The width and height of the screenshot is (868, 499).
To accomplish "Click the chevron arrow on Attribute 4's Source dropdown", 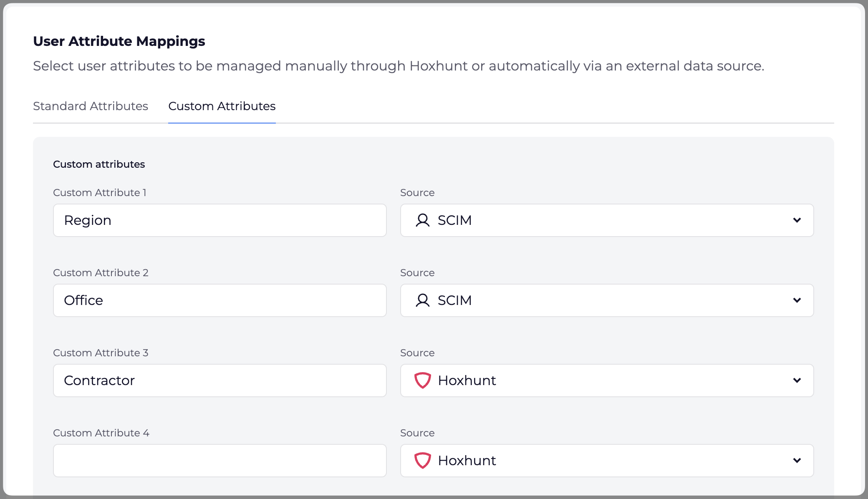I will coord(797,461).
